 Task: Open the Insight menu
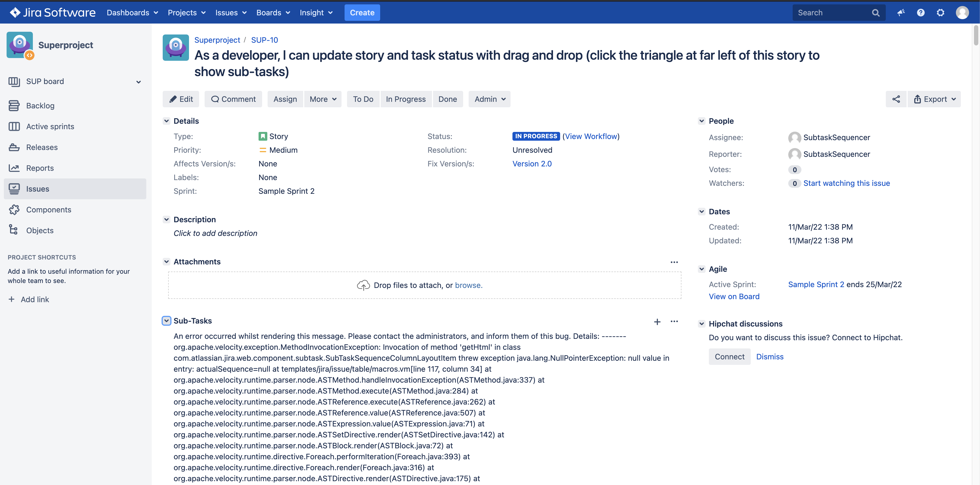click(316, 13)
